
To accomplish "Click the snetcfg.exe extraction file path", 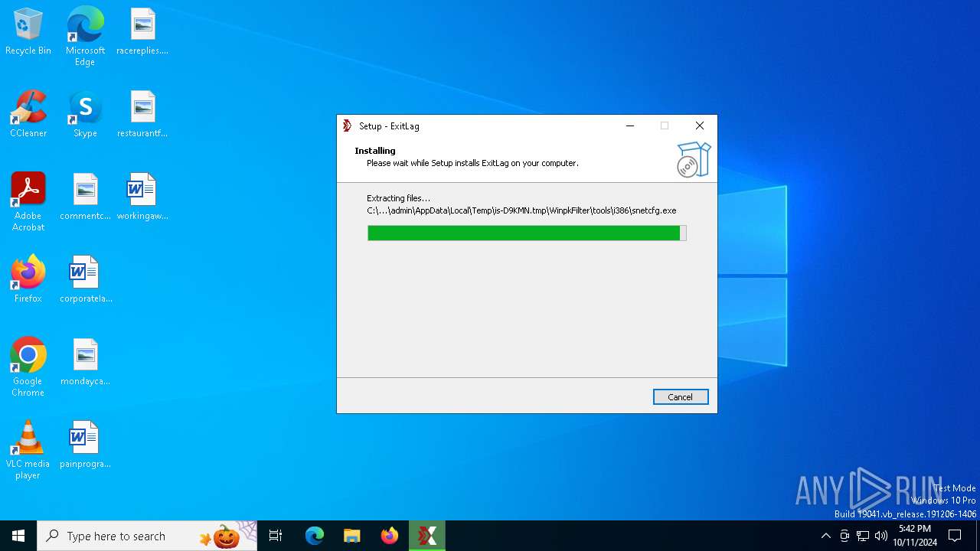I will click(x=521, y=210).
